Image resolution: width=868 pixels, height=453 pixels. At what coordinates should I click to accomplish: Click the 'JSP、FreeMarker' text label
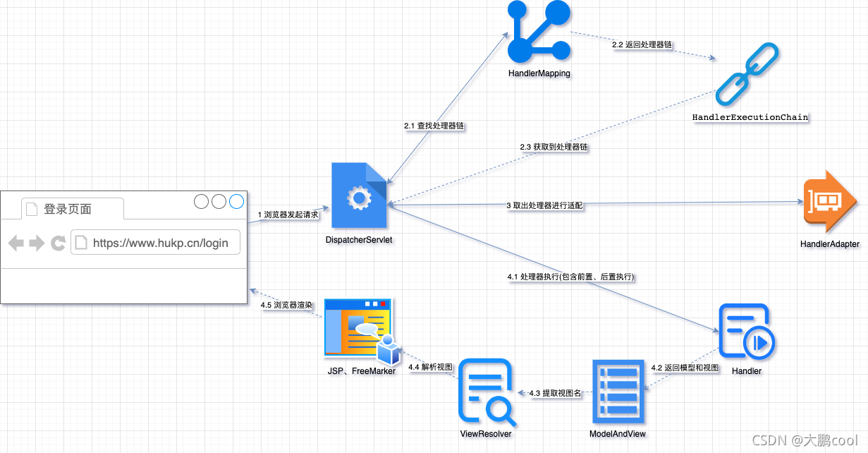362,371
